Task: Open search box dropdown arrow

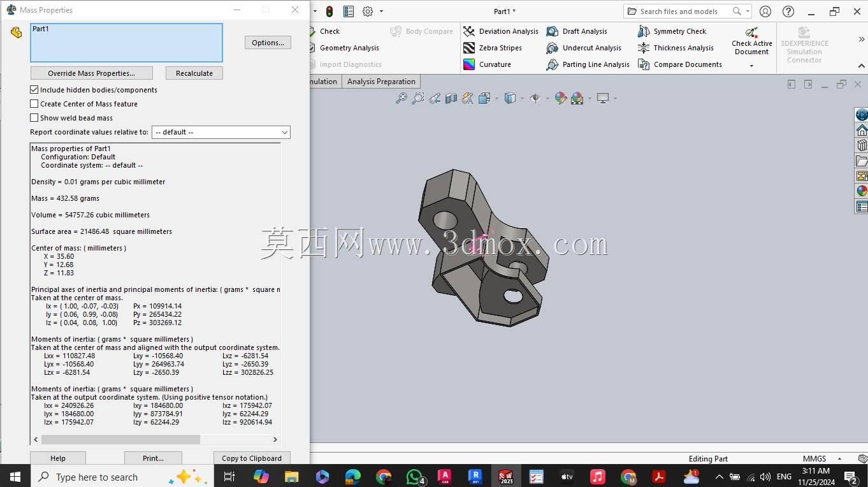Action: 748,11
